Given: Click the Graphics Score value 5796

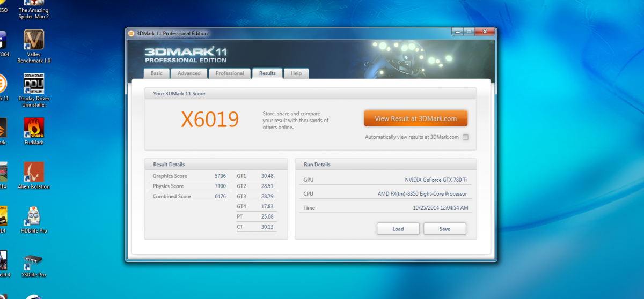Looking at the screenshot, I should click(220, 176).
